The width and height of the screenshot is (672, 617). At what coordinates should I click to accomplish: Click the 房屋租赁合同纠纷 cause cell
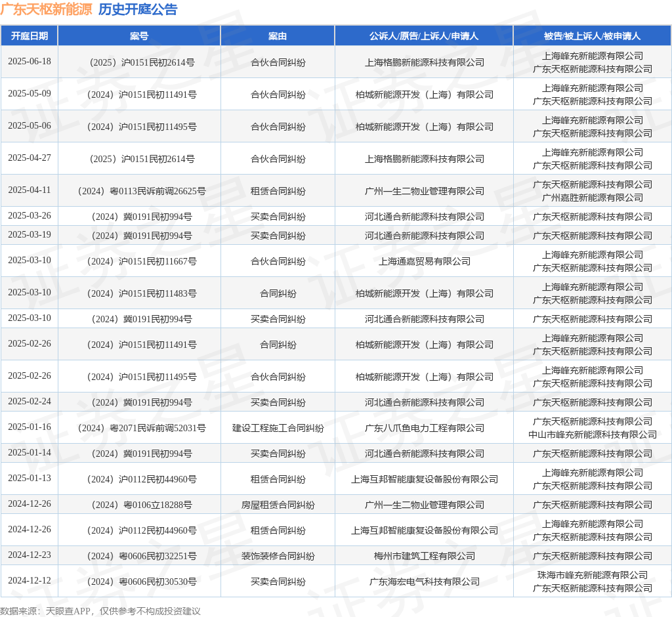coord(278,505)
